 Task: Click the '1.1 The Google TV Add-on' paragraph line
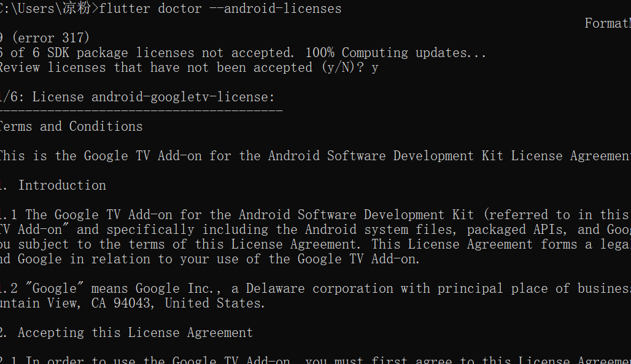(315, 215)
